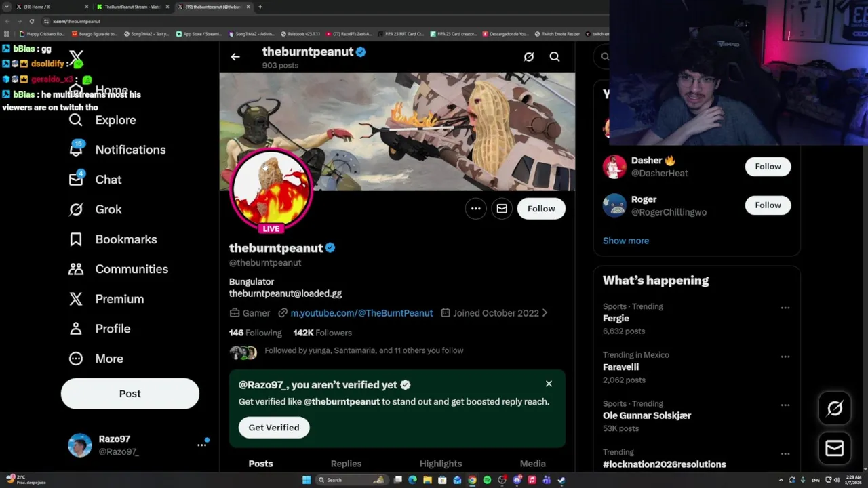Open account menu dots next to Razo97
This screenshot has width=868, height=488.
(201, 445)
